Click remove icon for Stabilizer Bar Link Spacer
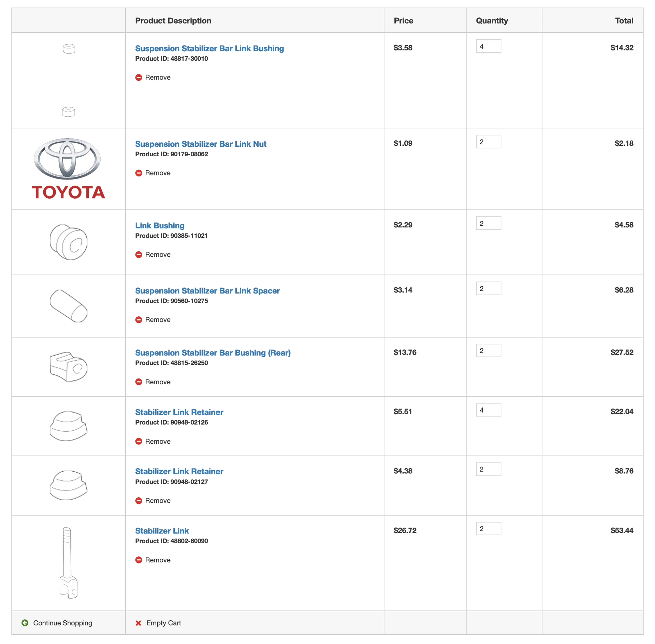This screenshot has width=655, height=644. coord(139,320)
